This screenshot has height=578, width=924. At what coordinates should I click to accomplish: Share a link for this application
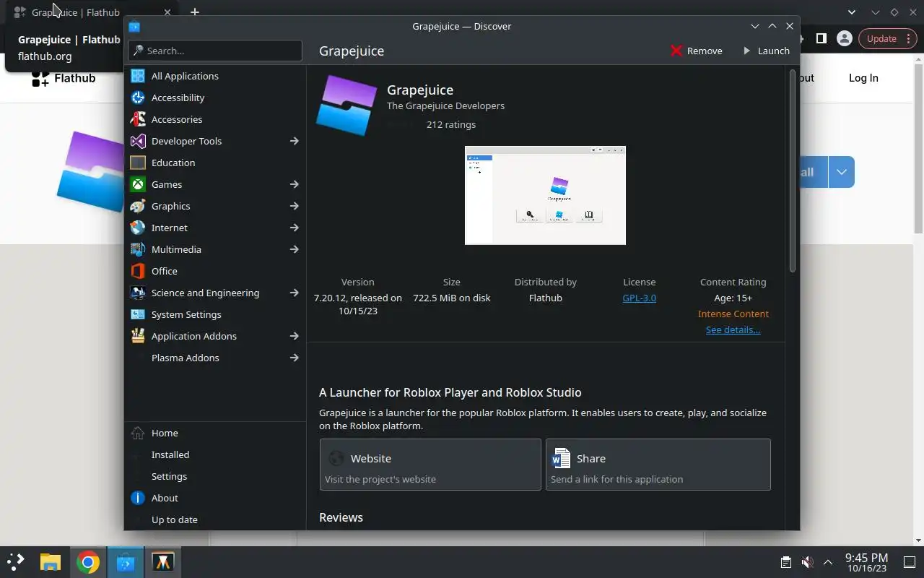click(x=658, y=465)
